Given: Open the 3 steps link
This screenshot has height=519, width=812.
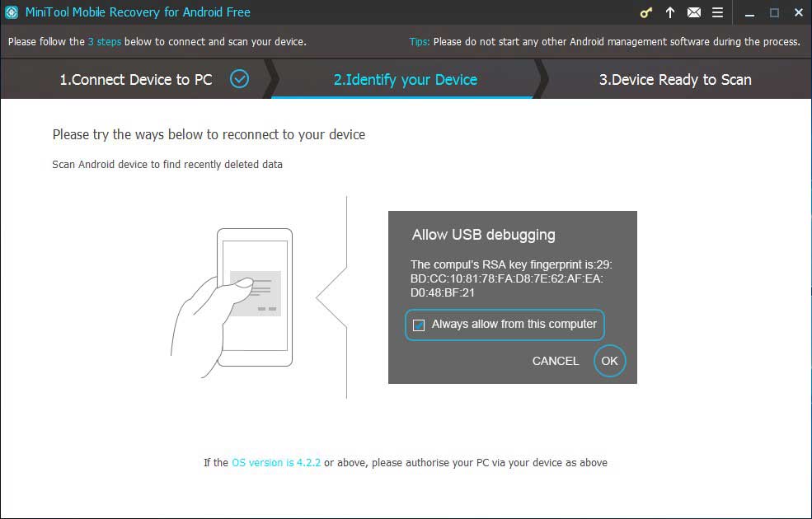Looking at the screenshot, I should click(x=104, y=41).
